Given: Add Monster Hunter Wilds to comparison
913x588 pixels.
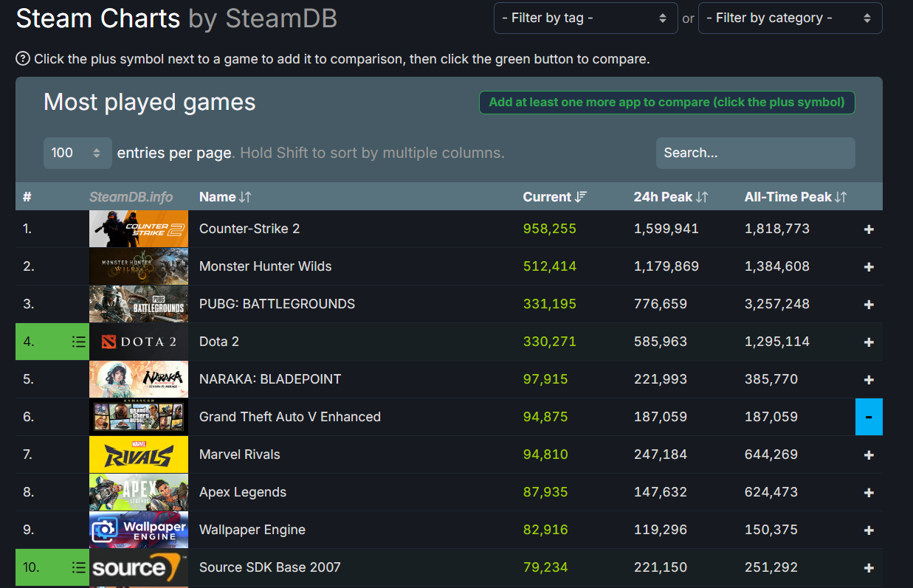Looking at the screenshot, I should click(869, 267).
